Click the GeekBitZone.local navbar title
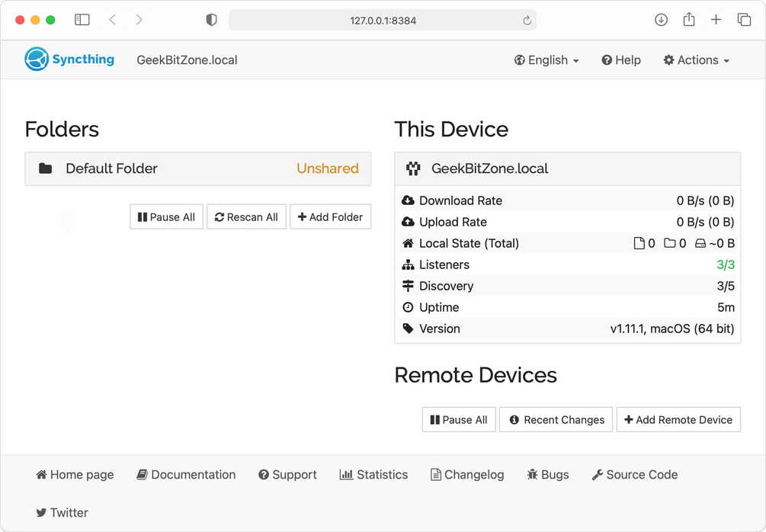Viewport: 766px width, 532px height. coord(187,60)
